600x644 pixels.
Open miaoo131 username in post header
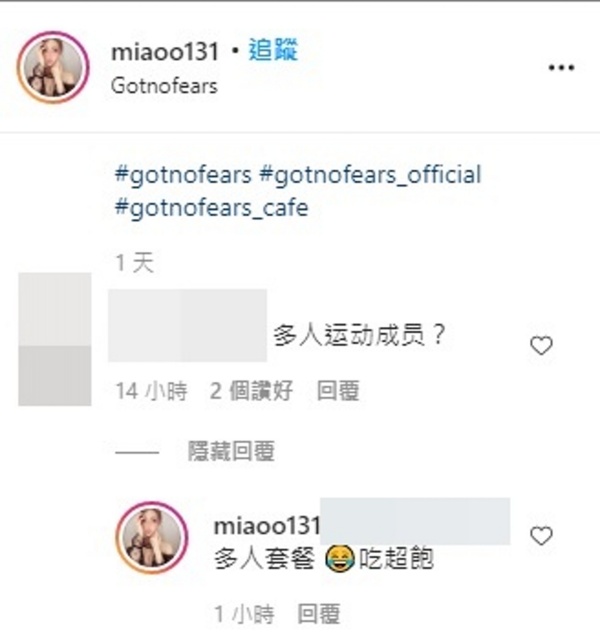tap(165, 52)
